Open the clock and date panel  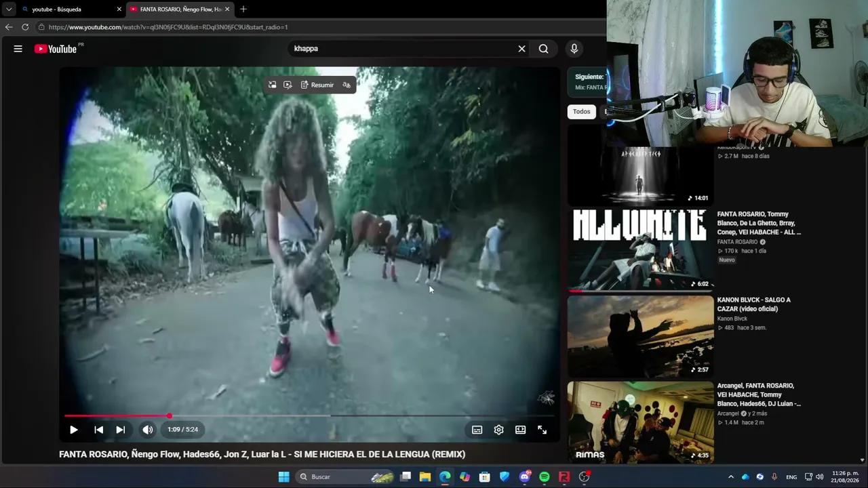click(845, 477)
